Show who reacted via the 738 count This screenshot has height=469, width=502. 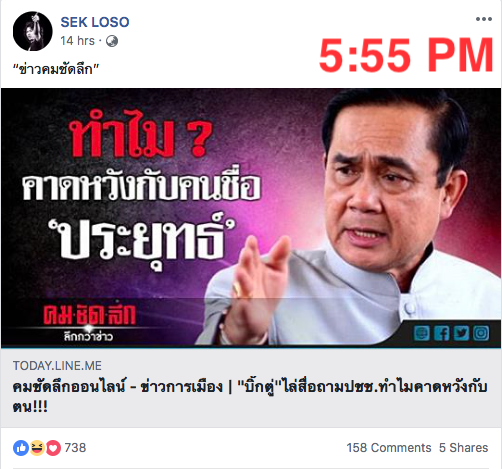(x=75, y=448)
